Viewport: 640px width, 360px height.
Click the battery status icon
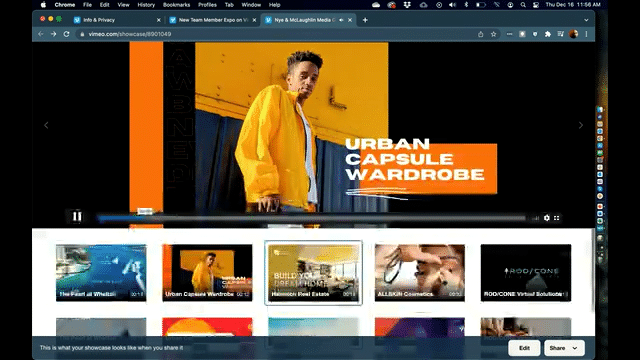click(481, 5)
